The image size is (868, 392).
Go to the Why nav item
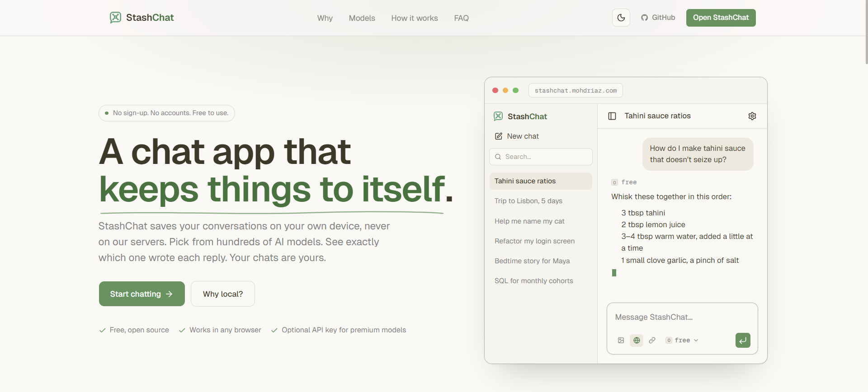(325, 18)
